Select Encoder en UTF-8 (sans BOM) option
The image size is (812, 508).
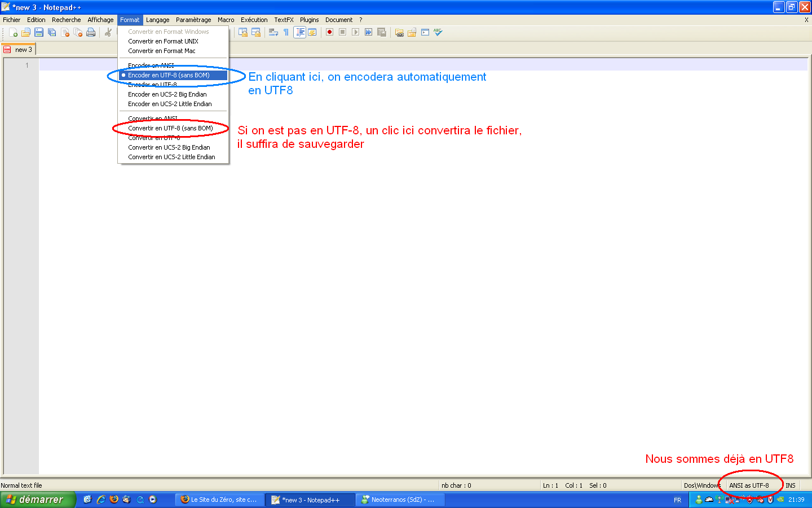[169, 75]
